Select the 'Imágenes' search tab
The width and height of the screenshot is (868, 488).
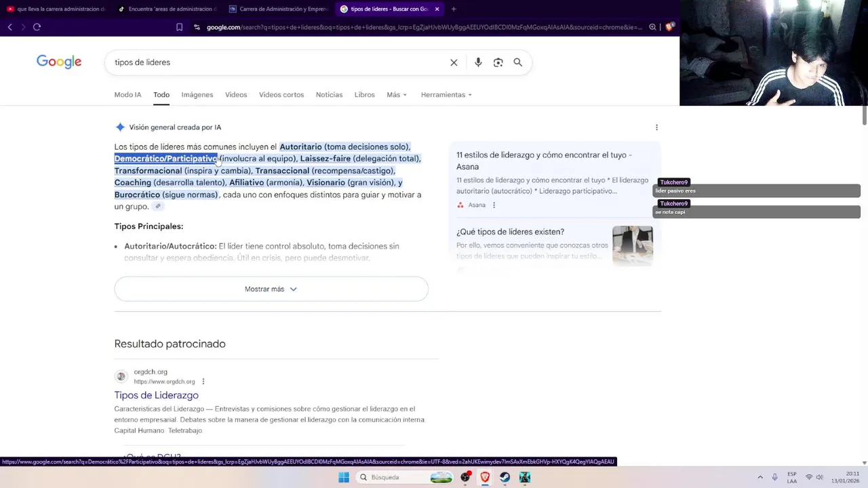pos(197,95)
